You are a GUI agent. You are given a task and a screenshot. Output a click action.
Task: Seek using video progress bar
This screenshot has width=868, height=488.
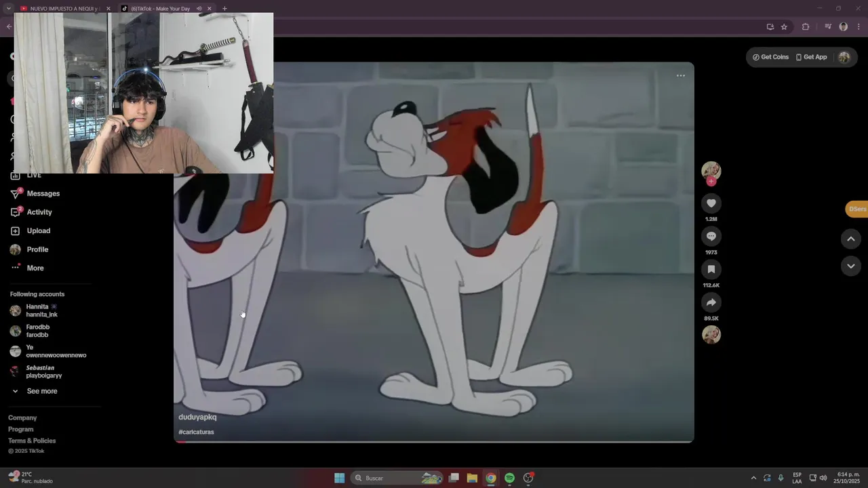click(x=434, y=442)
